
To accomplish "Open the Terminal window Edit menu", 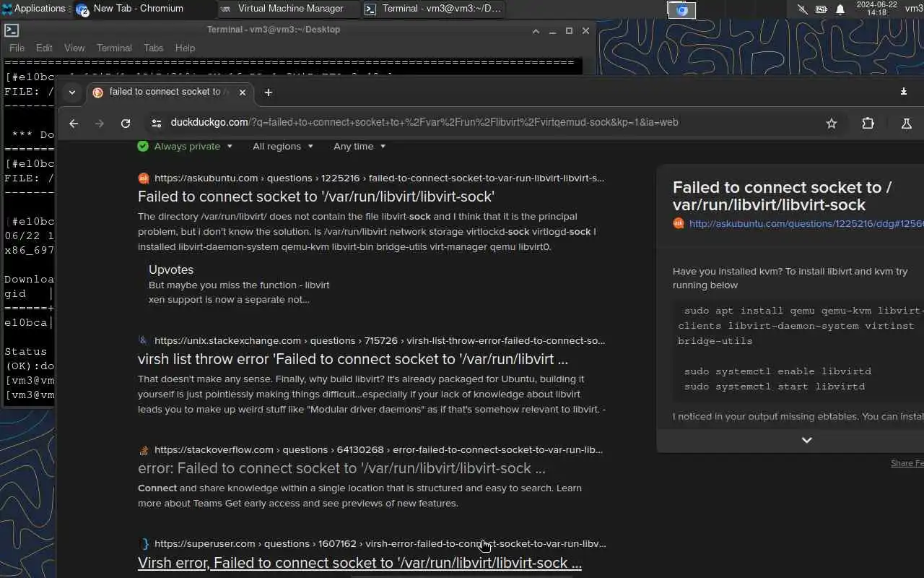I will tap(44, 48).
